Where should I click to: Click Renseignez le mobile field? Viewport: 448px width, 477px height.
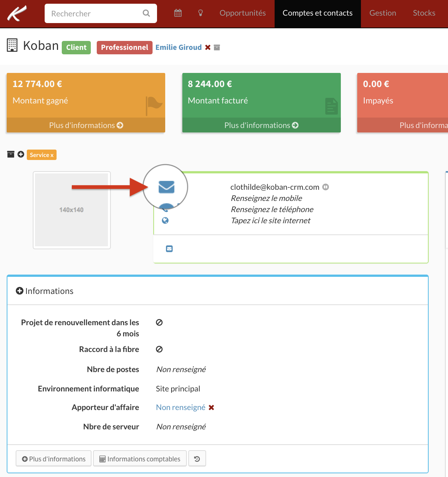click(x=266, y=198)
